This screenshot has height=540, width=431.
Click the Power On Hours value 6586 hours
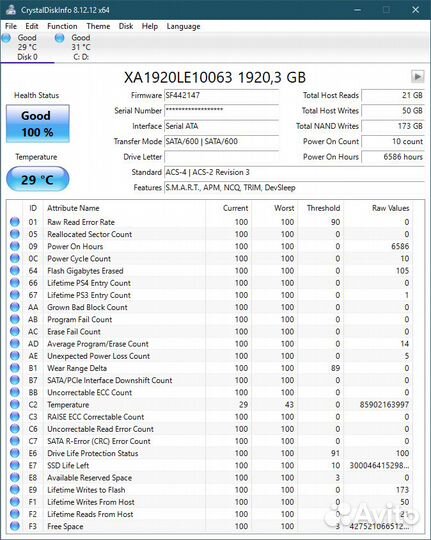coord(393,157)
